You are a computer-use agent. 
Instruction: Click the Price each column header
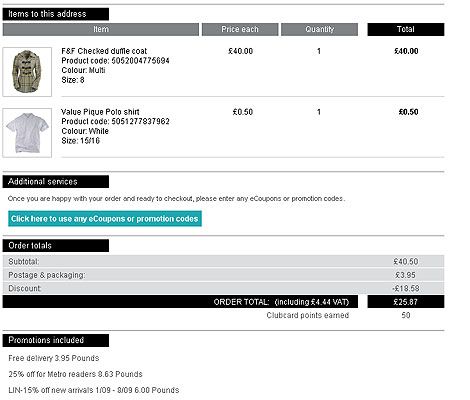coord(240,29)
